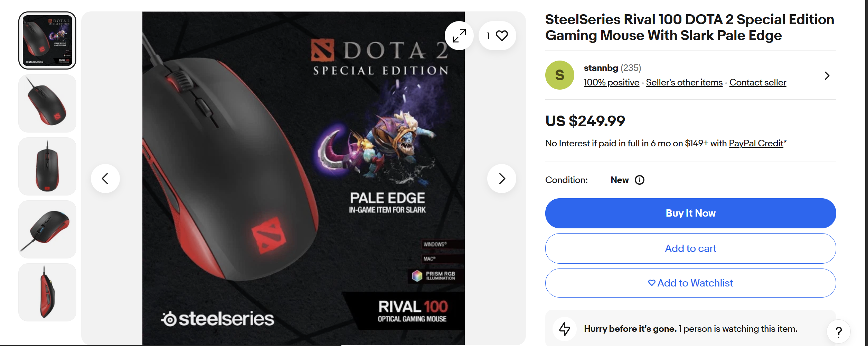Select the fifth thumbnail showing the mouse side profile
The image size is (868, 346).
click(47, 292)
